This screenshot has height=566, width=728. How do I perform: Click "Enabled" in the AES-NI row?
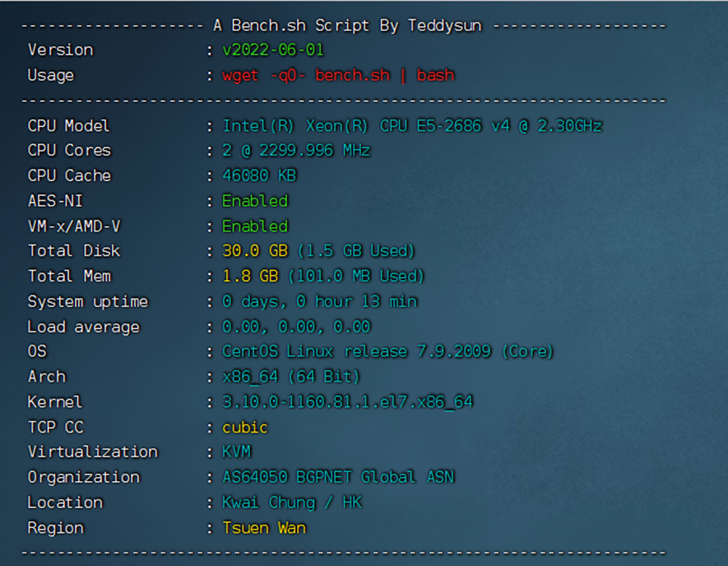pos(255,201)
